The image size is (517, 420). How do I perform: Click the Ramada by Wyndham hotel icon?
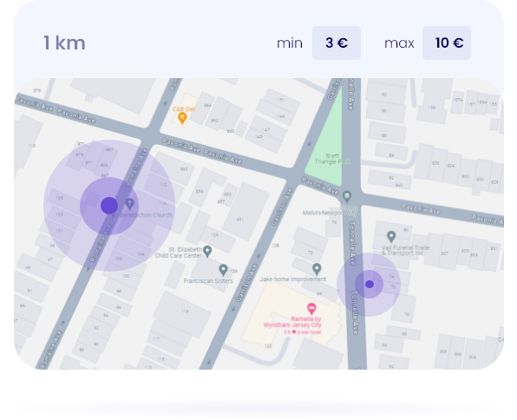(311, 309)
